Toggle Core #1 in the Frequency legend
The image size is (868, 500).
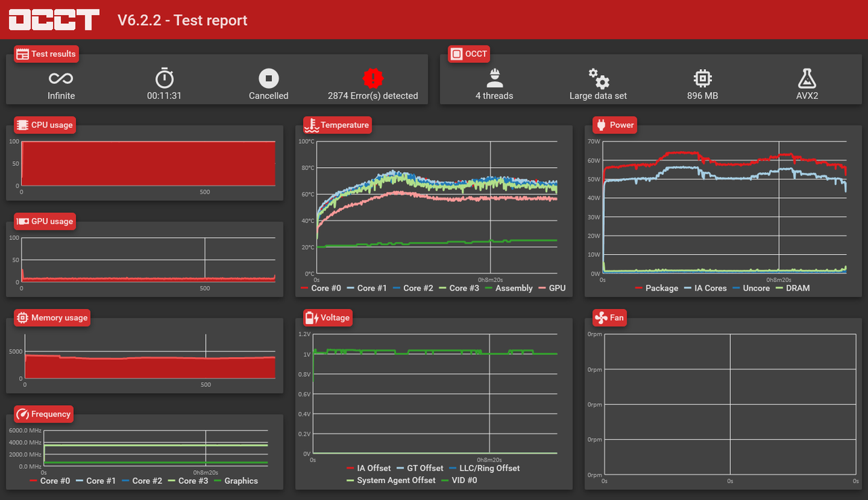[96, 480]
